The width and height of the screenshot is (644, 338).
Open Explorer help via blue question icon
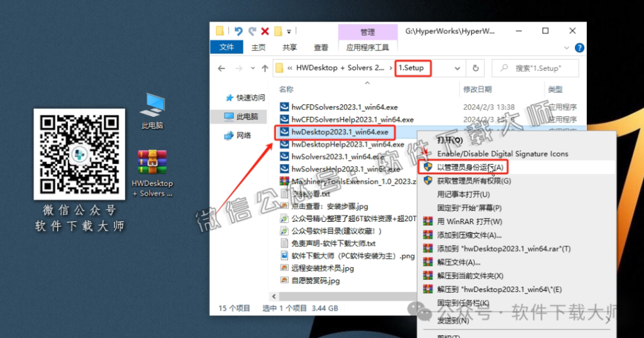(579, 48)
